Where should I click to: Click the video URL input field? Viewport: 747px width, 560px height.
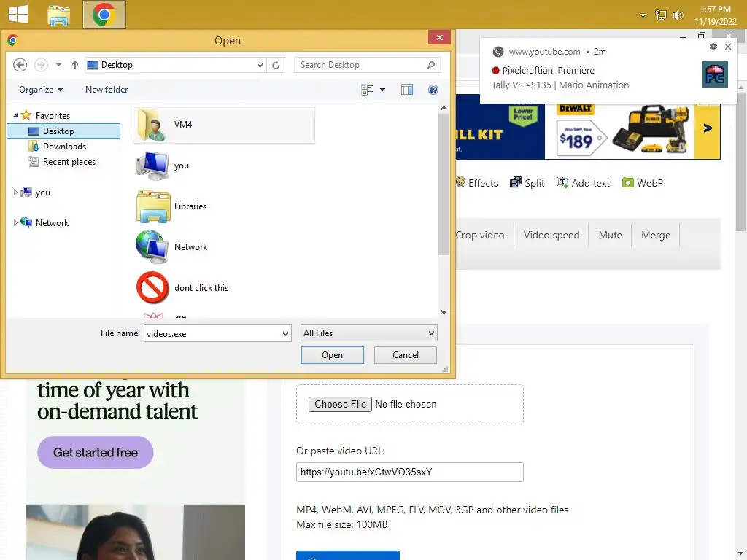(410, 472)
